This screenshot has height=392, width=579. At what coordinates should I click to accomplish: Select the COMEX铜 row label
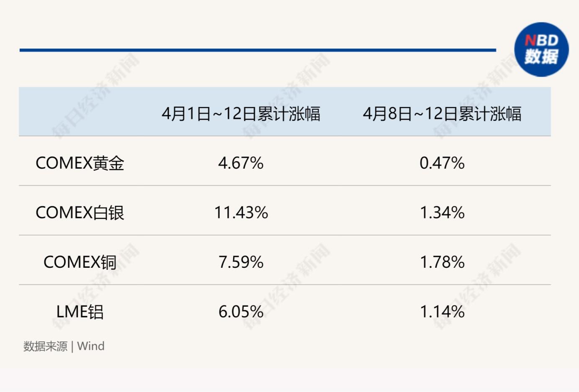click(80, 262)
